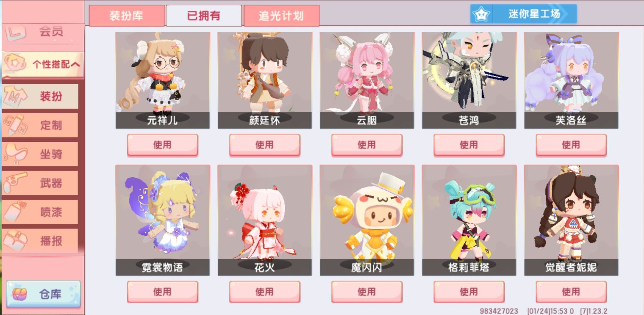Switch to the 追光计划 tab
This screenshot has height=315, width=644.
coord(281,16)
